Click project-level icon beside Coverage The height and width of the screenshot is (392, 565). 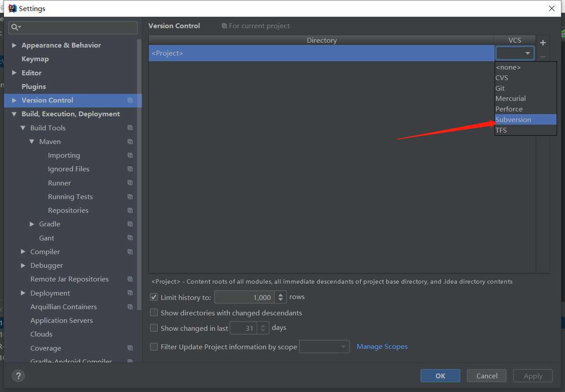(x=130, y=348)
